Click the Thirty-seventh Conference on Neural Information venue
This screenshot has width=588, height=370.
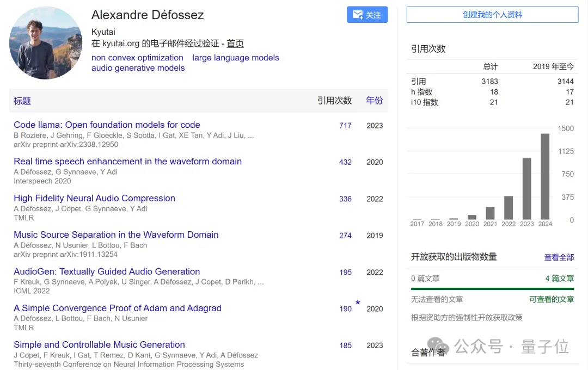point(129,365)
